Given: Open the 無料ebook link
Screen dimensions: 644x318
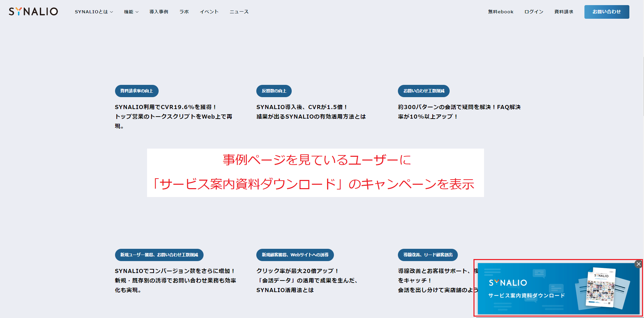Looking at the screenshot, I should coord(501,12).
